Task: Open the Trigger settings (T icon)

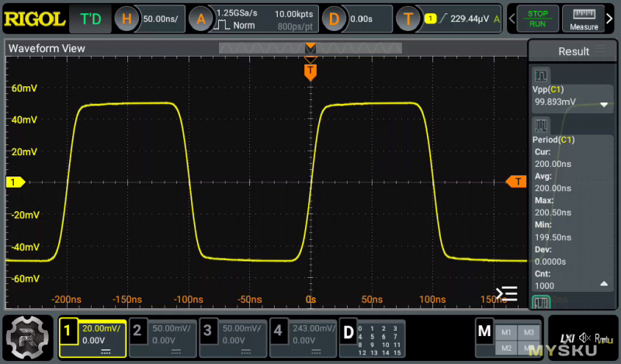Action: (x=408, y=19)
